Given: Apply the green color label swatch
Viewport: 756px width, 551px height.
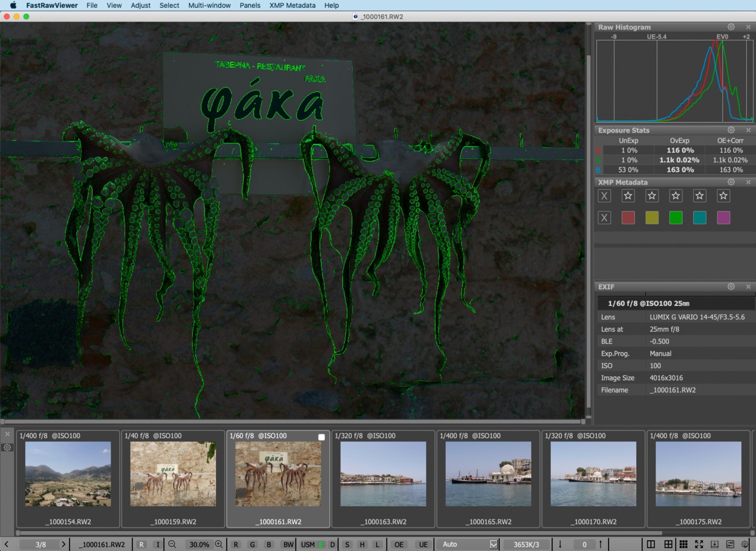Looking at the screenshot, I should point(676,218).
